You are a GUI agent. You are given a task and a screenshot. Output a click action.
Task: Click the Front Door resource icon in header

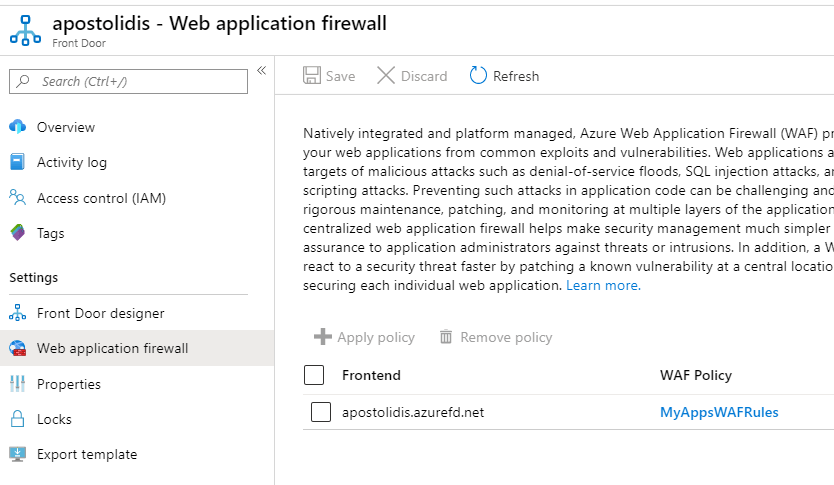[x=25, y=30]
